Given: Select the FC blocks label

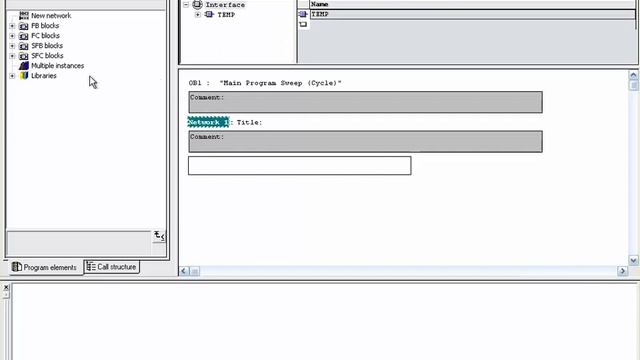Looking at the screenshot, I should (45, 36).
